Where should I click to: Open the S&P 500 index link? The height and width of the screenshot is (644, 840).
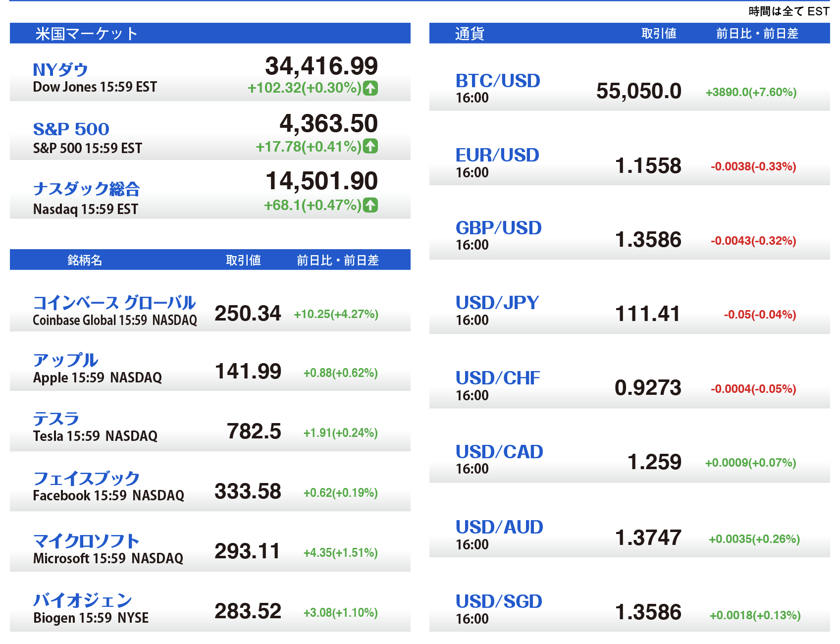71,129
